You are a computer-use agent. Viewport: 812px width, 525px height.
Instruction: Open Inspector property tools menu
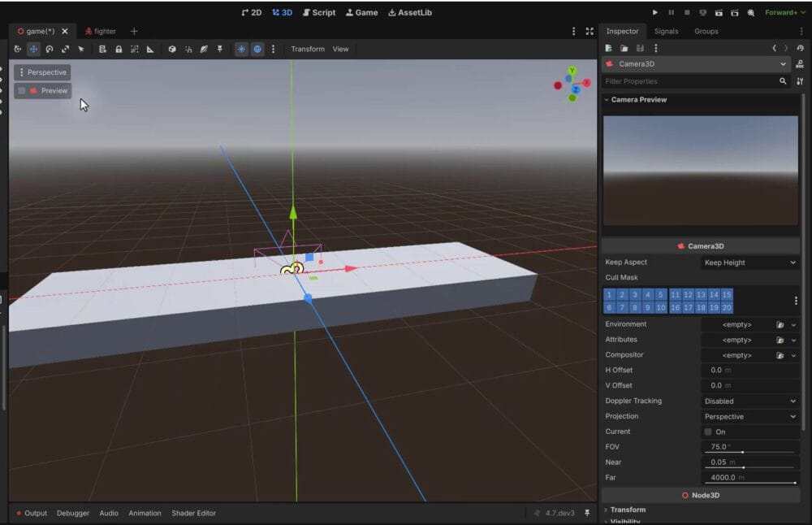(x=800, y=81)
